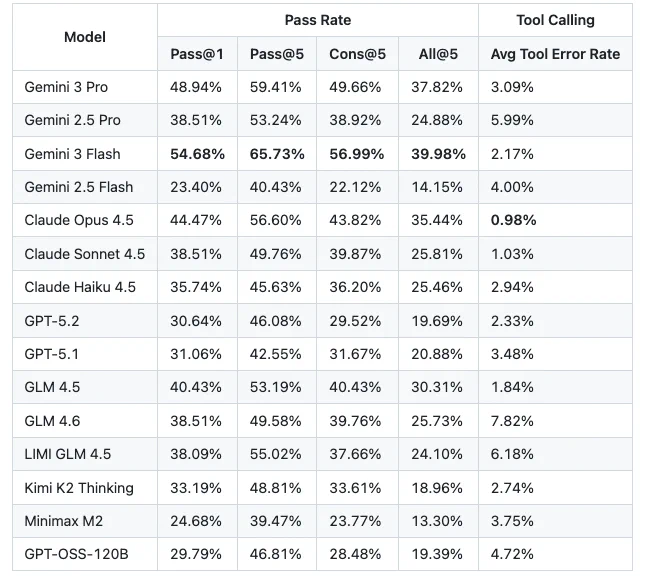This screenshot has width=649, height=579.
Task: Select the Pass@1 column header
Action: point(197,54)
